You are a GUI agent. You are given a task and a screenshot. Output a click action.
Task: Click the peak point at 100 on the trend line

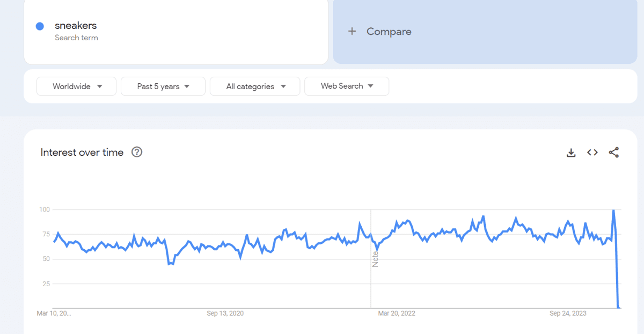click(613, 210)
